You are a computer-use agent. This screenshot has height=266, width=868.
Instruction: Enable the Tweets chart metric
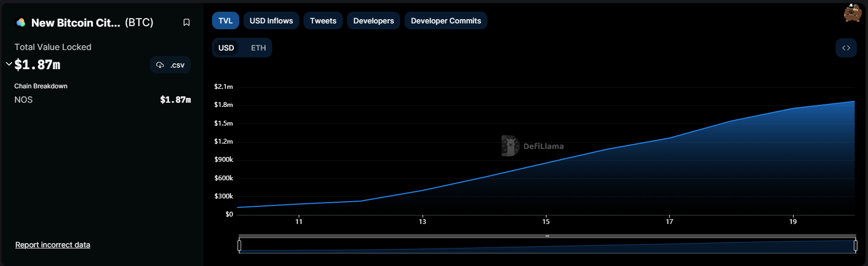click(x=323, y=21)
